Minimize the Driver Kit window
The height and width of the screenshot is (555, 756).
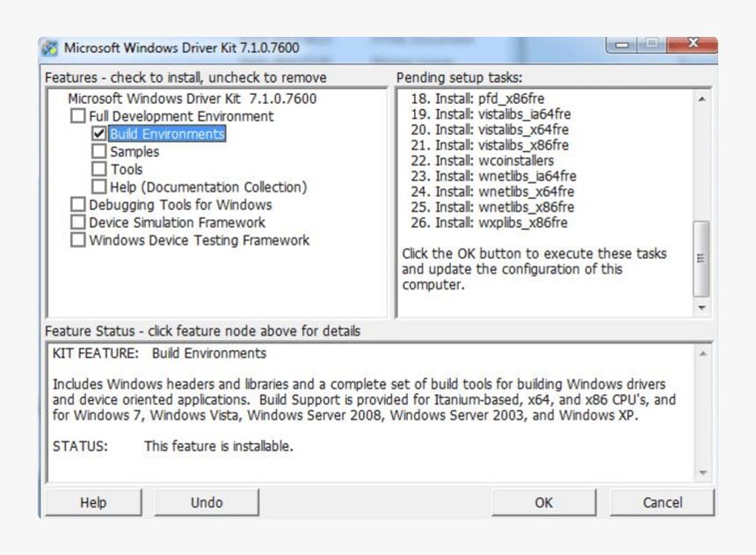tap(622, 45)
